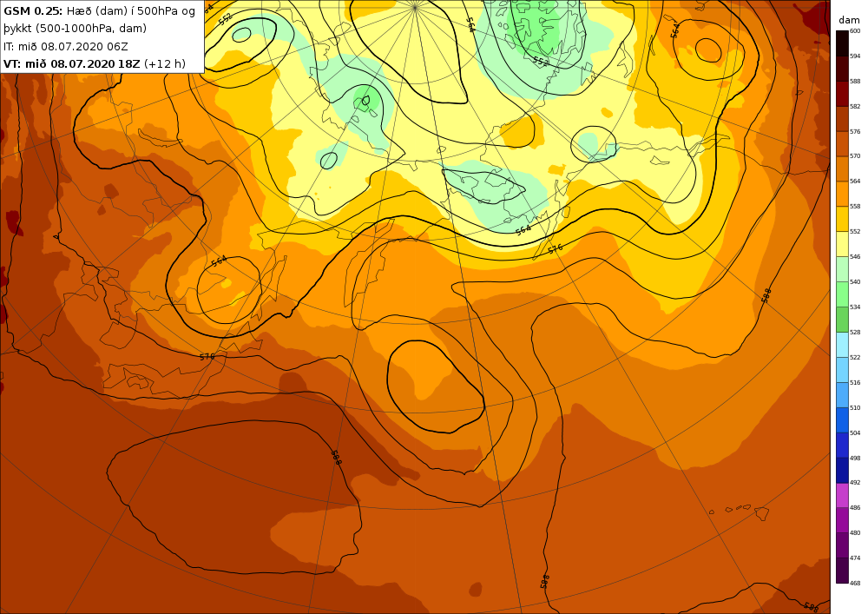Click the title line 'GSM 0.25: Hæð (dam) í 500hPa og'
Screen dimensions: 868x614
100,10
